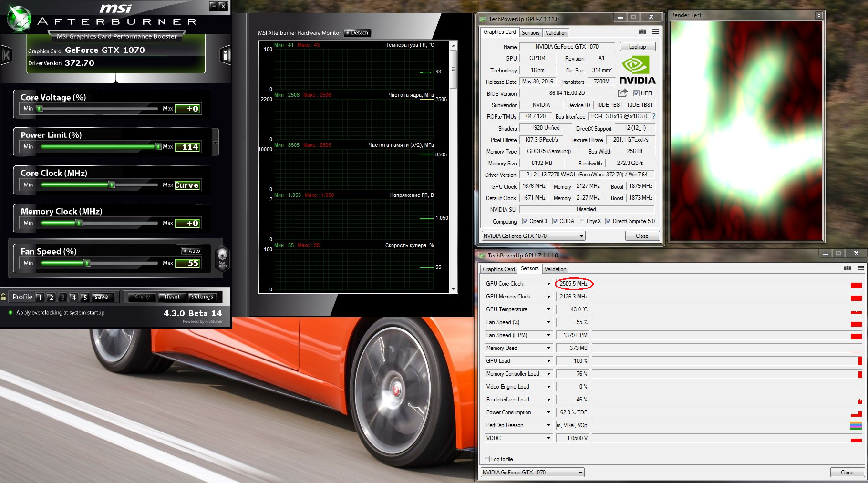Viewport: 868px width, 483px height.
Task: Click Close in GPU-Z Sensors window
Action: tap(847, 473)
